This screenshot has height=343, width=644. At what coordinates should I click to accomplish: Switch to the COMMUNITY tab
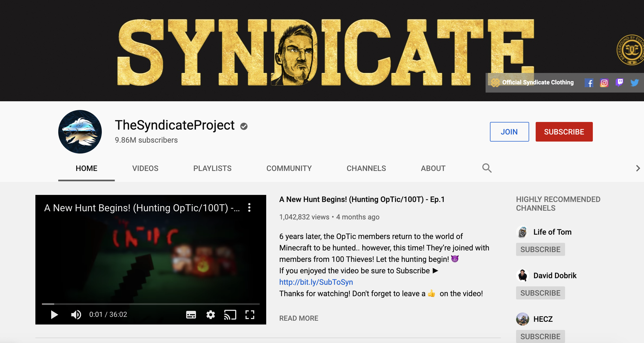(289, 168)
